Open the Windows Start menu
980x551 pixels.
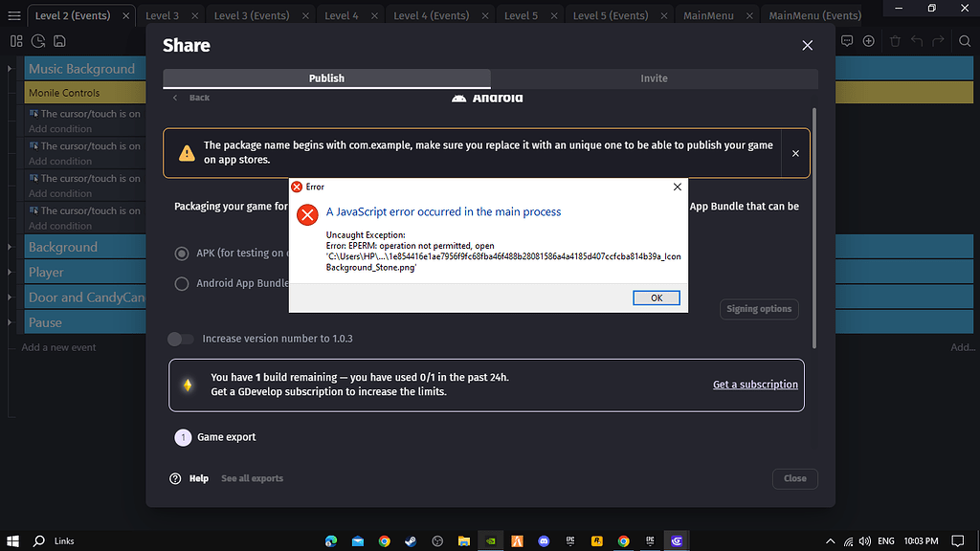point(12,541)
